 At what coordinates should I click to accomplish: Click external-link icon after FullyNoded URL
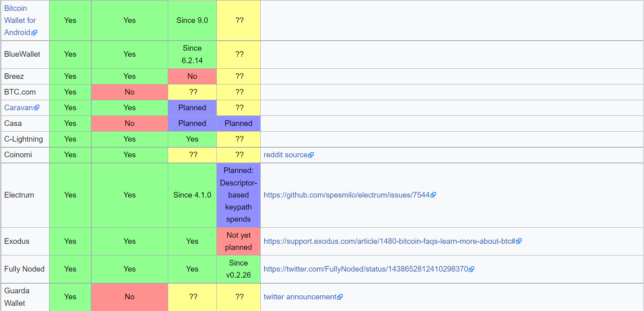coord(472,269)
